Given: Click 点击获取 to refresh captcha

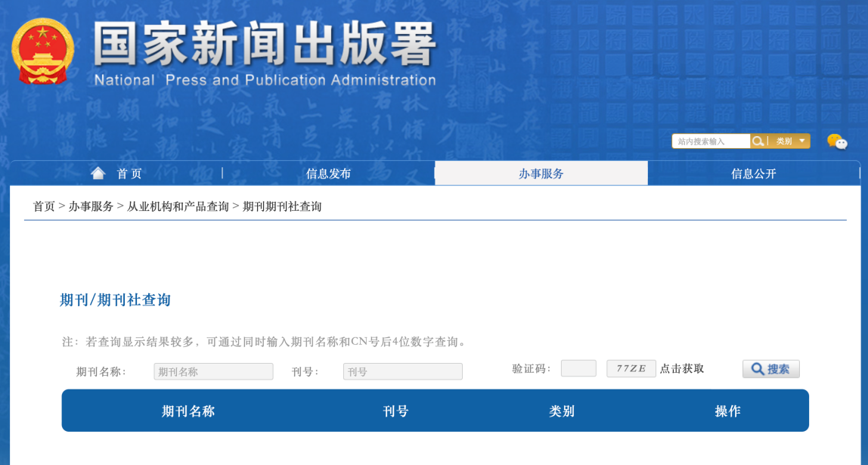Looking at the screenshot, I should [683, 368].
